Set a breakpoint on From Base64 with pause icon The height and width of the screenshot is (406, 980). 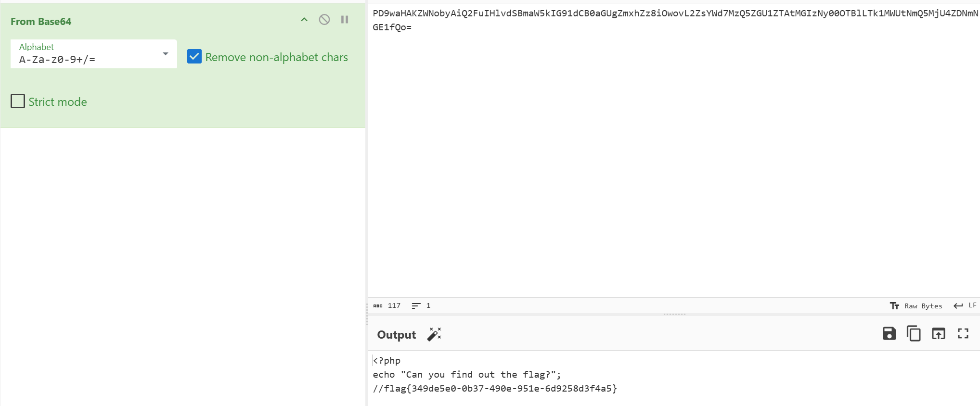click(x=344, y=19)
